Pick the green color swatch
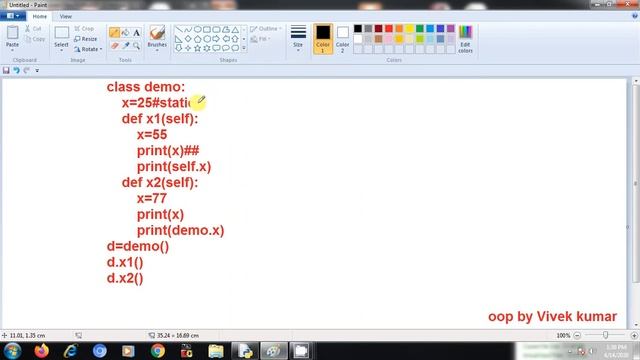The height and width of the screenshot is (360, 640). point(420,29)
